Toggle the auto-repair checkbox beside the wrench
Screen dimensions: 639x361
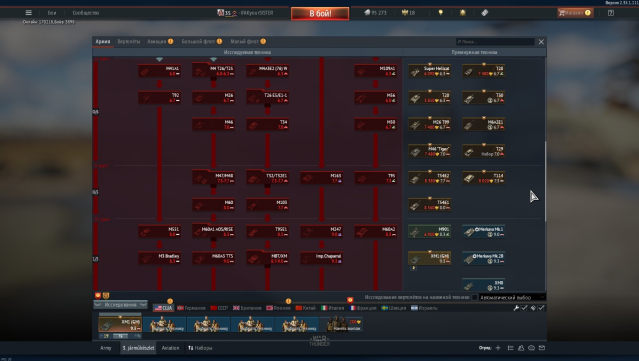point(524,308)
